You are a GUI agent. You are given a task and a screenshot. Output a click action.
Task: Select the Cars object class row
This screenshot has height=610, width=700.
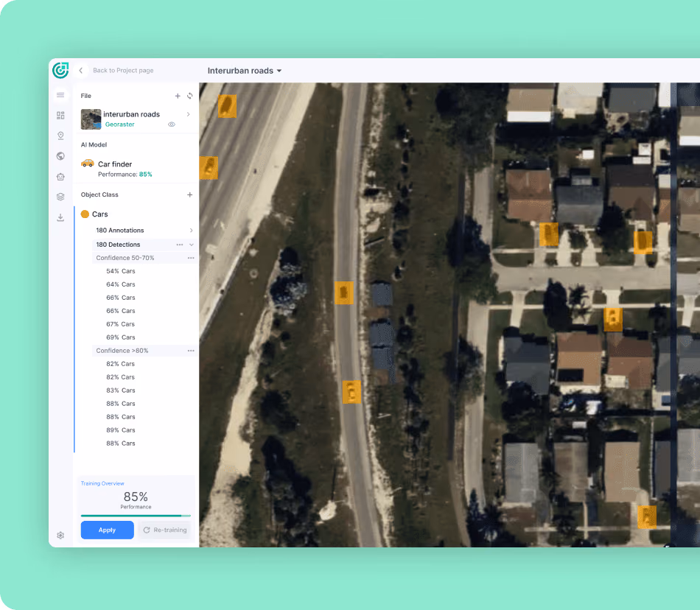[x=136, y=214]
